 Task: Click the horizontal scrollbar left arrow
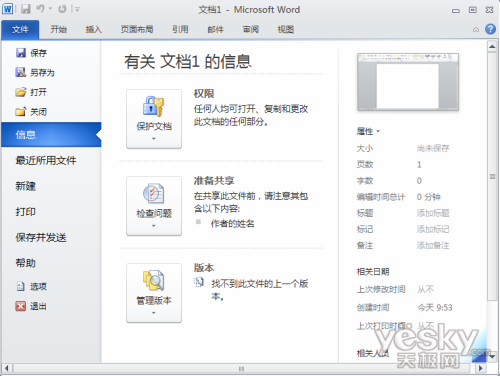tap(6, 368)
